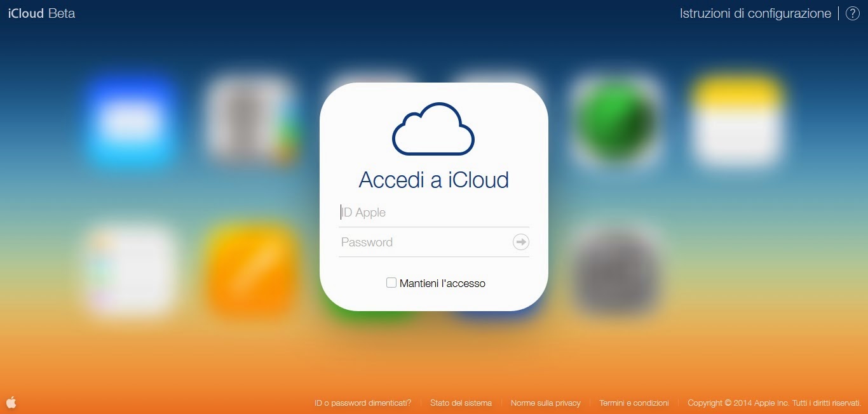Open ID o password dimenticati? link

click(363, 403)
